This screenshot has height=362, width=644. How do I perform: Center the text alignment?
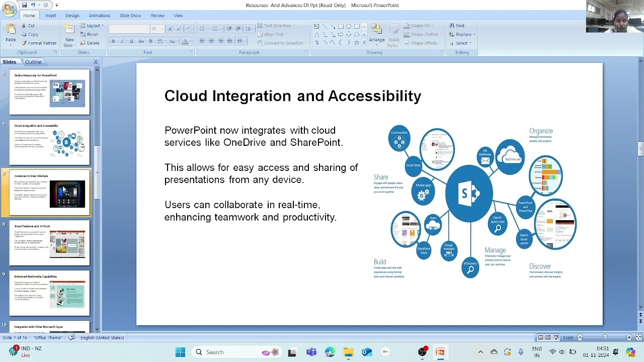click(211, 41)
